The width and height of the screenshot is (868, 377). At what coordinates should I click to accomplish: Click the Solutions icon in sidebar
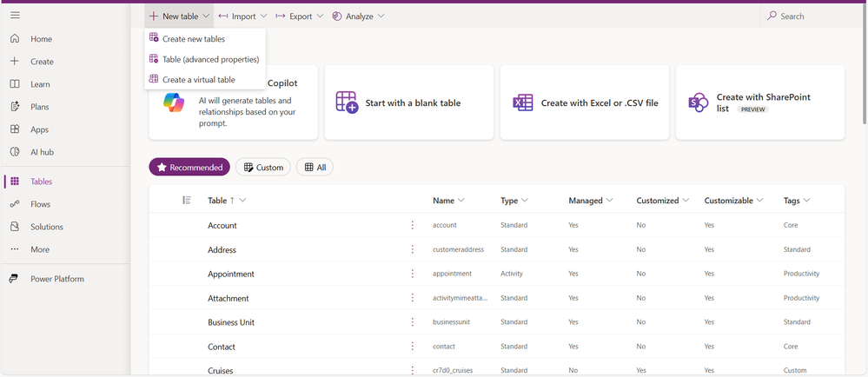tap(15, 227)
